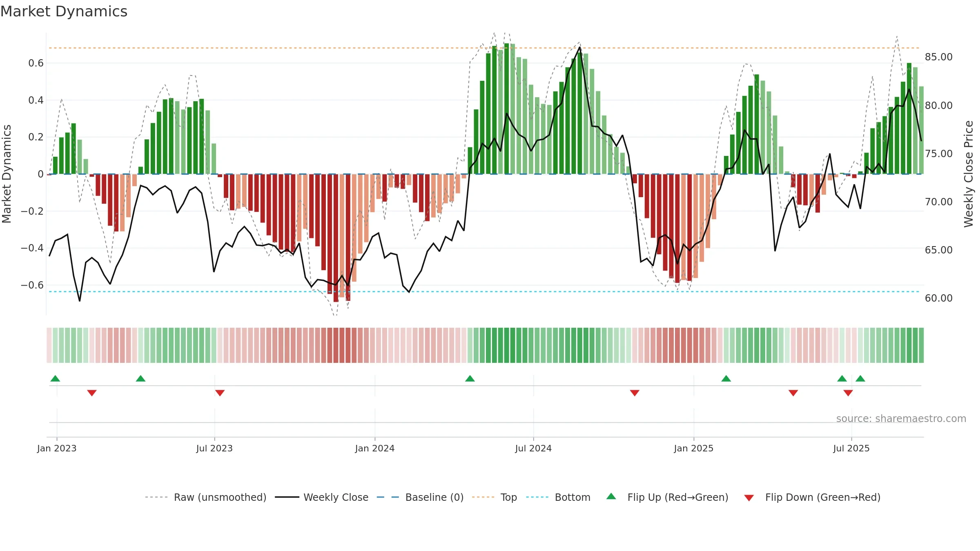980x551 pixels.
Task: Click the red Flip Down triangle legend icon
Action: 749,498
